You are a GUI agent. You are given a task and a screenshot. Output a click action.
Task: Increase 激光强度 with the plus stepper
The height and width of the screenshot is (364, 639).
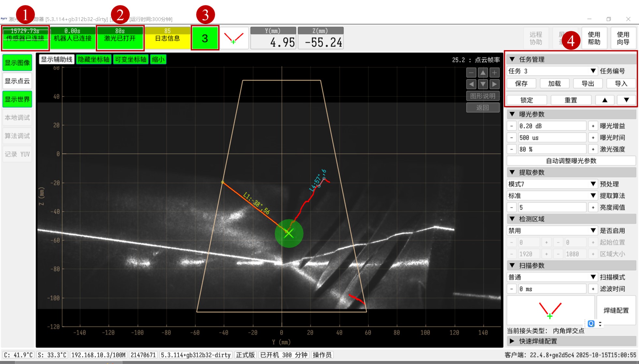click(x=593, y=149)
